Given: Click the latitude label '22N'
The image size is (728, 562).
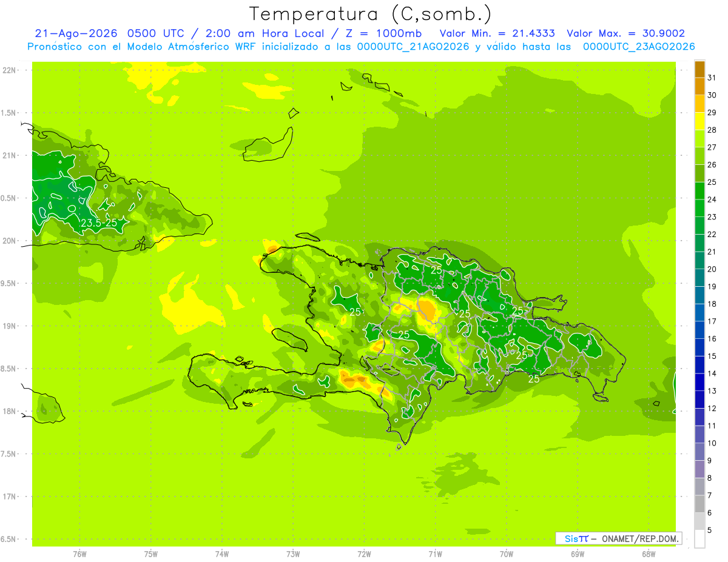Looking at the screenshot, I should [9, 70].
